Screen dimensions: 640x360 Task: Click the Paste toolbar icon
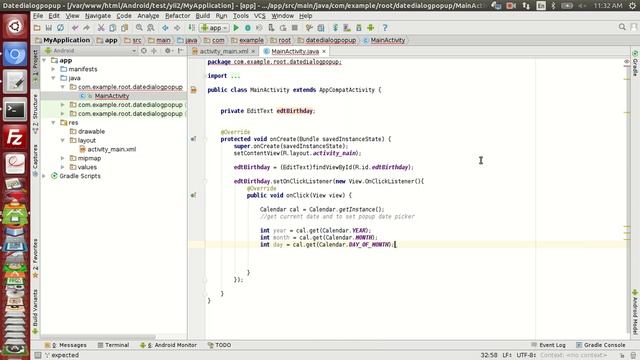click(124, 28)
